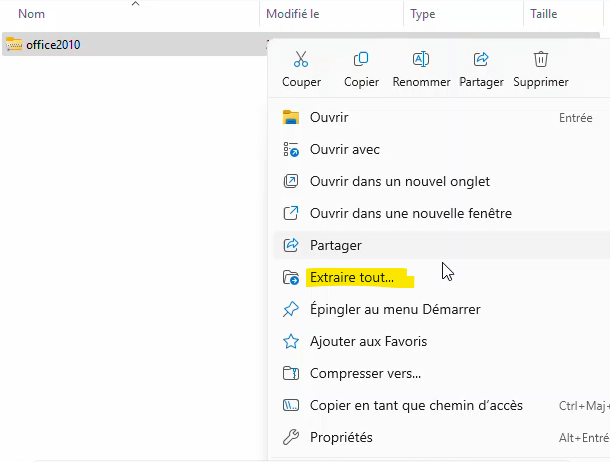Sort by Type column header
This screenshot has height=462, width=610.
(x=422, y=14)
